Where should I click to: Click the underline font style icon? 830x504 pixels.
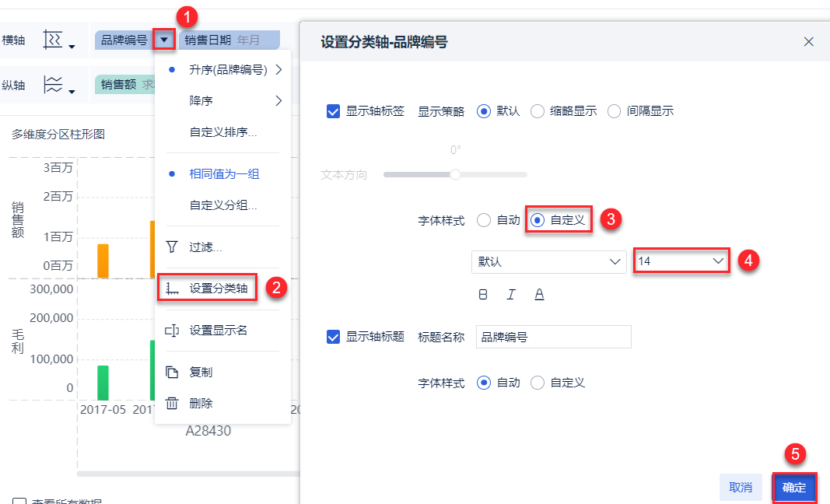pyautogui.click(x=539, y=294)
